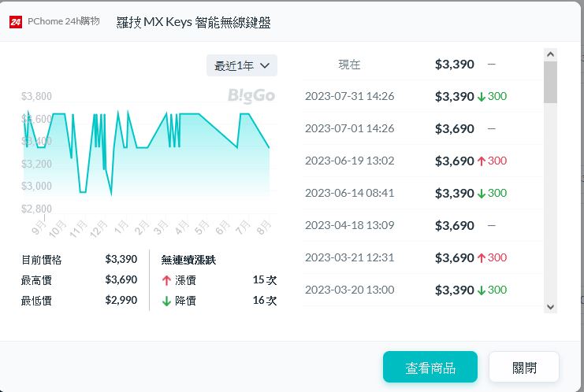Click the green down arrow on 2023-03-20 entry
Viewport: 584px width, 392px height.
482,290
